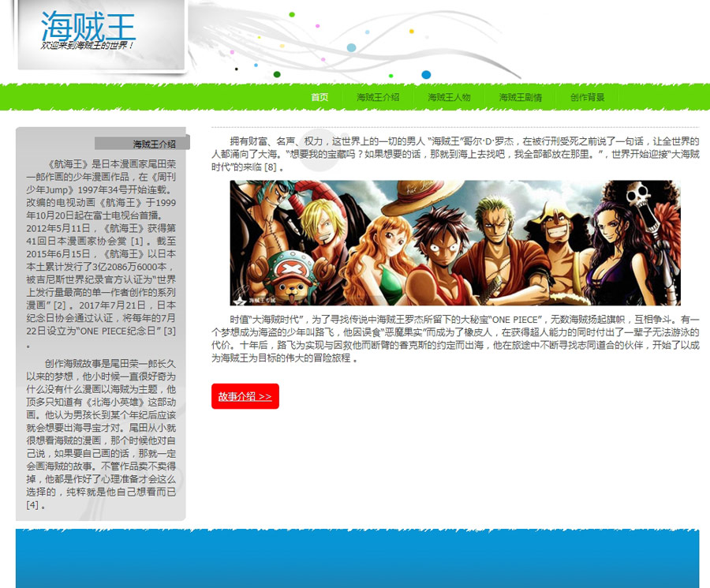Click the sidebar paragraph starting 创作海贼故事是尾田荣一郎
The width and height of the screenshot is (710, 588).
coord(101,434)
